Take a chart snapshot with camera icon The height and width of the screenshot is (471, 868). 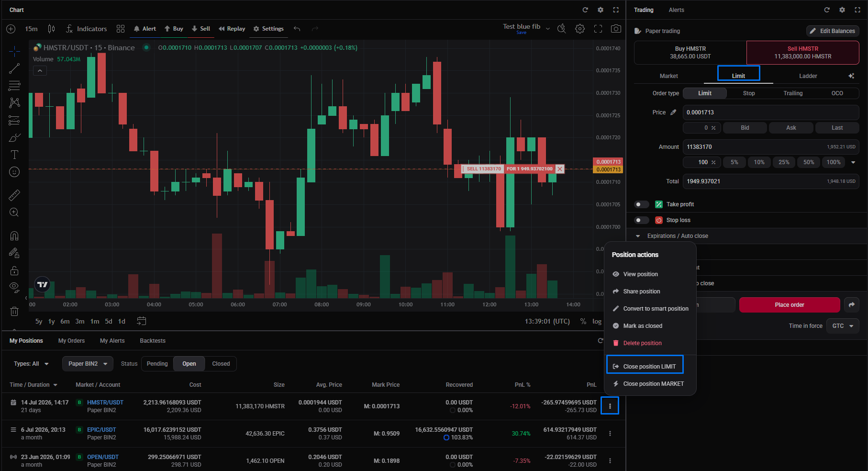(x=616, y=29)
